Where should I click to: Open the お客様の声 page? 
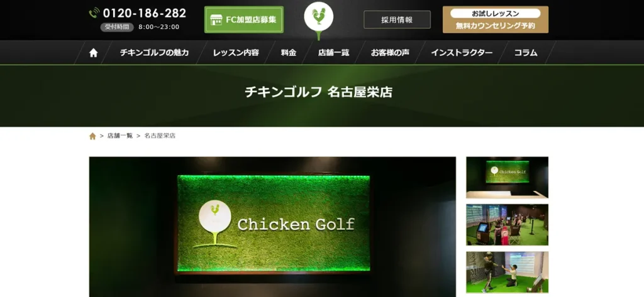[390, 53]
